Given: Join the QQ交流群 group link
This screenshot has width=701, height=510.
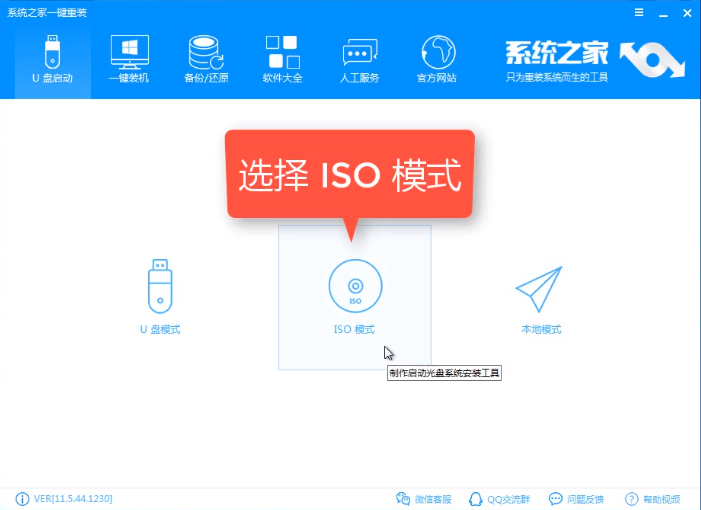Looking at the screenshot, I should coord(499,499).
